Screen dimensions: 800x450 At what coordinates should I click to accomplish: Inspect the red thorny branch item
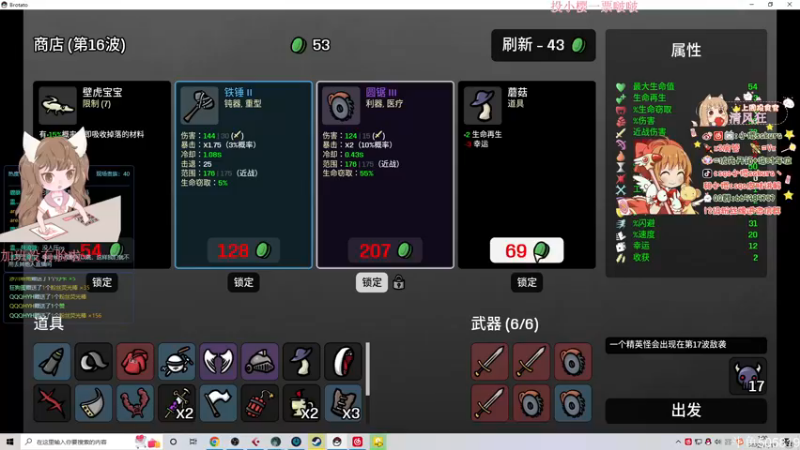[x=52, y=403]
